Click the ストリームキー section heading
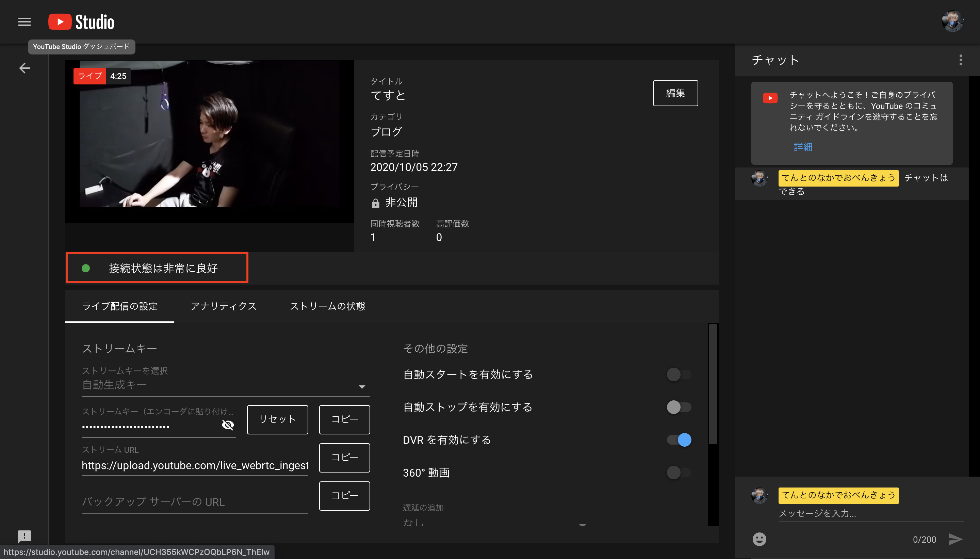980x559 pixels. tap(119, 348)
